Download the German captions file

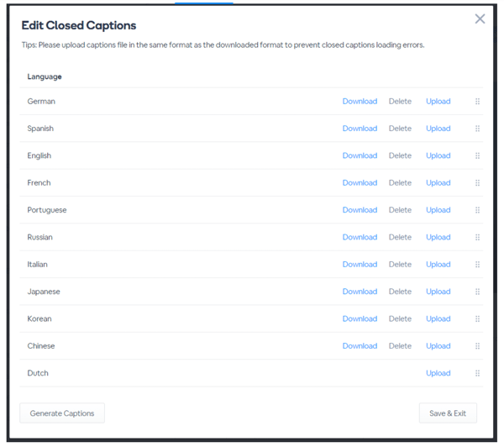[x=360, y=102]
